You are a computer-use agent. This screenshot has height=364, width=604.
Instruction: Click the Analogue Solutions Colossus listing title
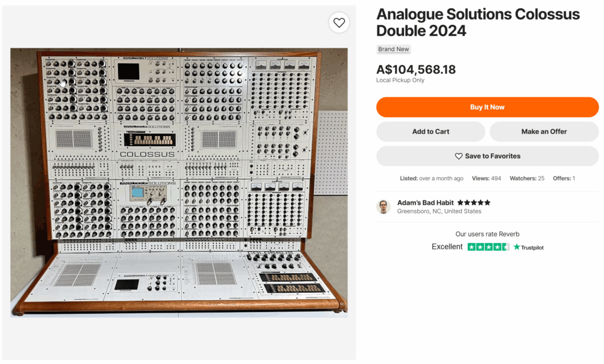(478, 22)
